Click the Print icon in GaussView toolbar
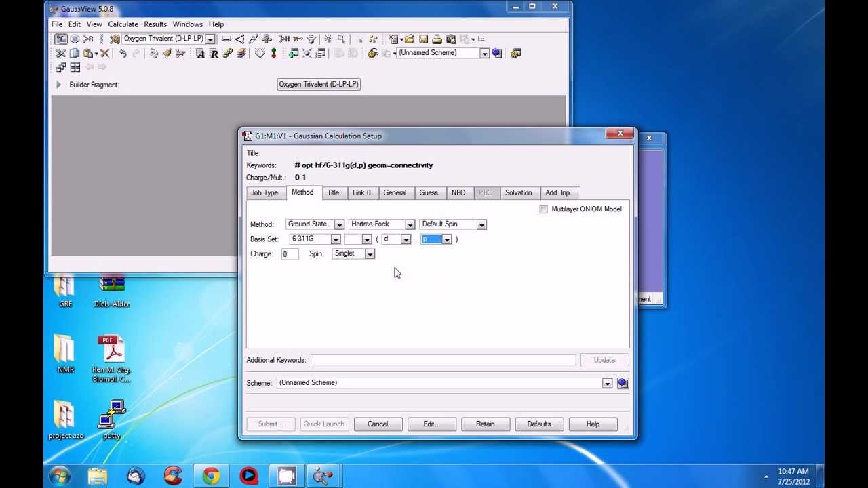 pos(437,39)
